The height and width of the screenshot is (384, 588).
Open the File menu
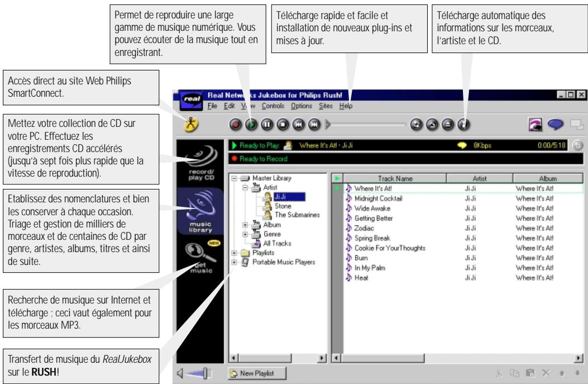point(212,106)
